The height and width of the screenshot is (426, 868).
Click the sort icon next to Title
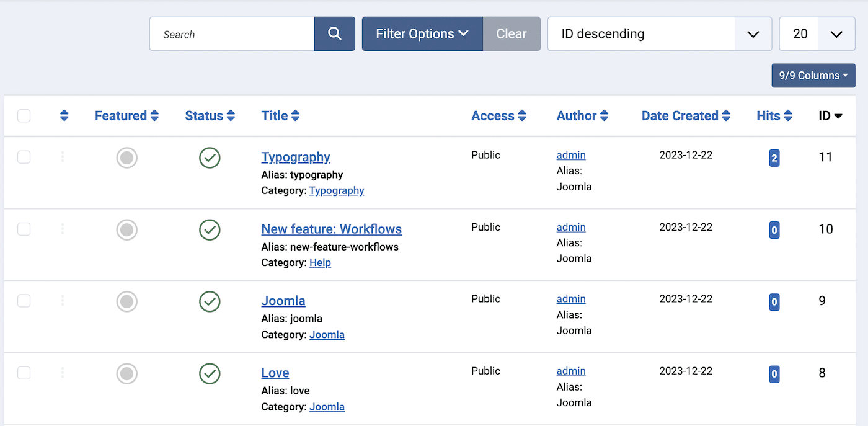(297, 115)
